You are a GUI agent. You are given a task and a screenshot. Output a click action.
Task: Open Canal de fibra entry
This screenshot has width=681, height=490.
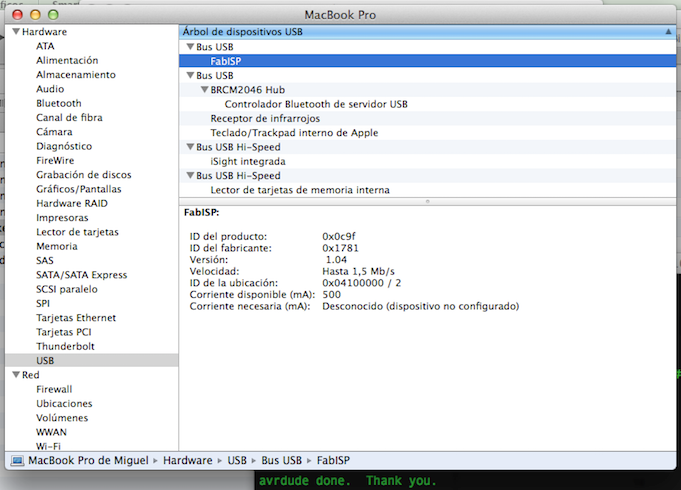(69, 118)
